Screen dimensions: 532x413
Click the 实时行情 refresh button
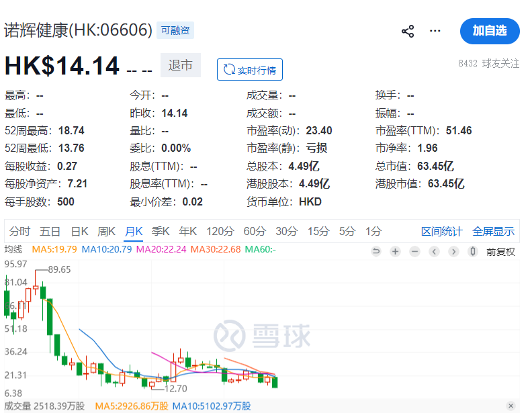point(250,70)
